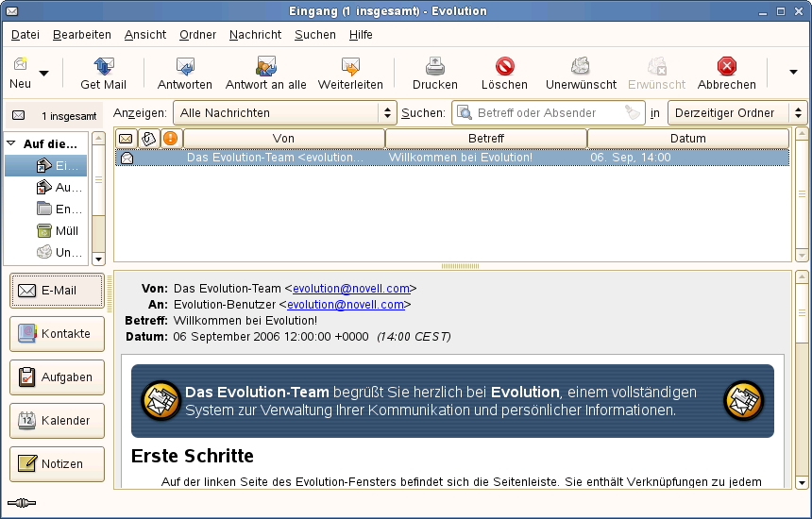The height and width of the screenshot is (519, 812).
Task: Switch to Aufgaben component
Action: click(x=57, y=377)
